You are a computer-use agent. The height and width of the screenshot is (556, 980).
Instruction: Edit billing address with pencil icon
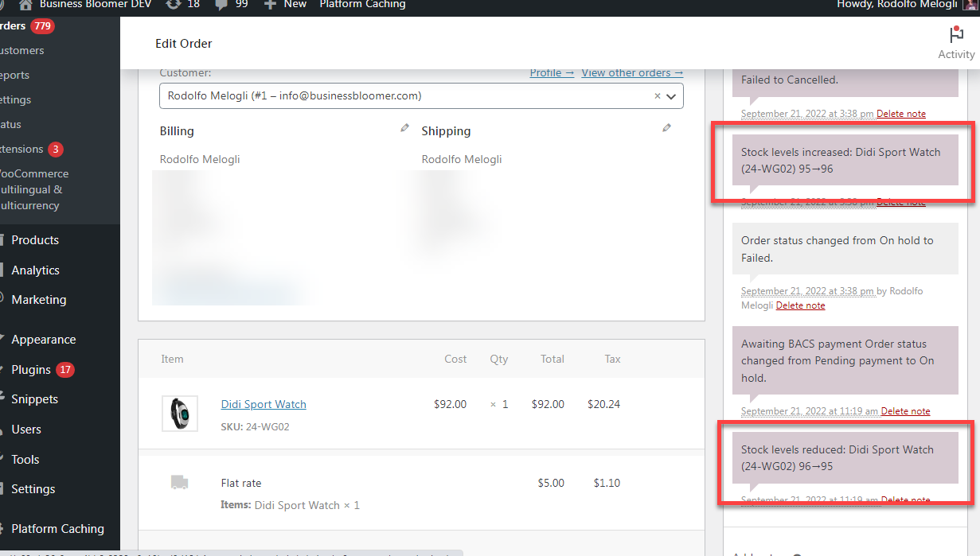pos(404,128)
